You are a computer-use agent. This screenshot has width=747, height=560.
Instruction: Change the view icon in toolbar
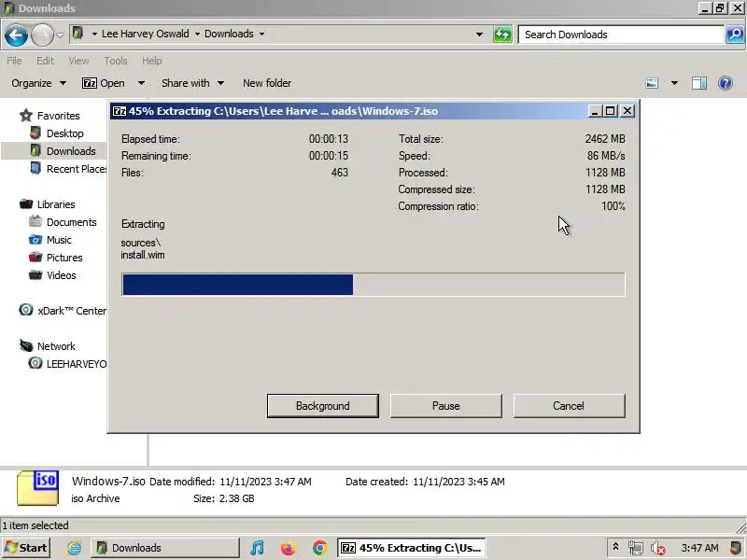(x=652, y=83)
